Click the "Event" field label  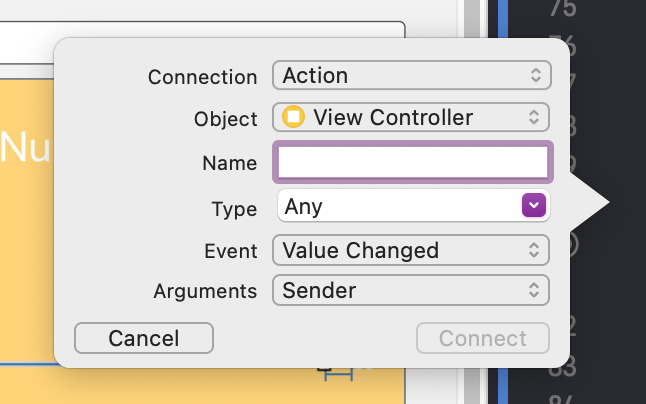[x=231, y=250]
